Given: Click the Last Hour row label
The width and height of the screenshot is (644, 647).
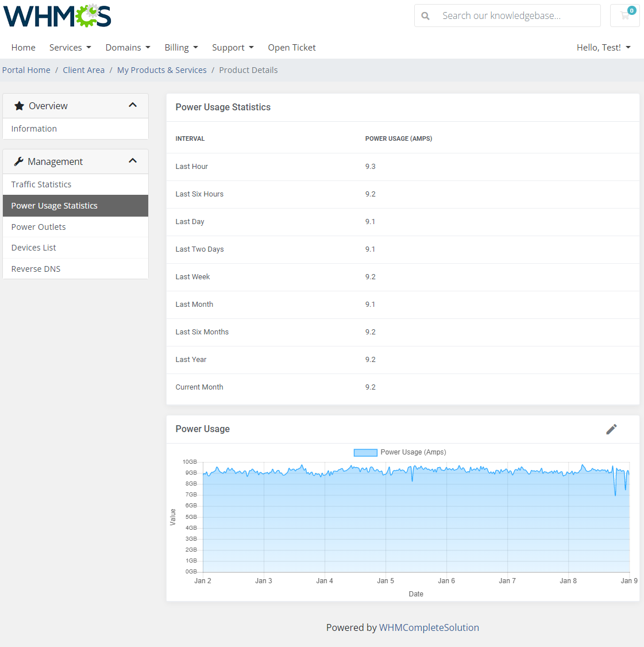Looking at the screenshot, I should tap(192, 167).
